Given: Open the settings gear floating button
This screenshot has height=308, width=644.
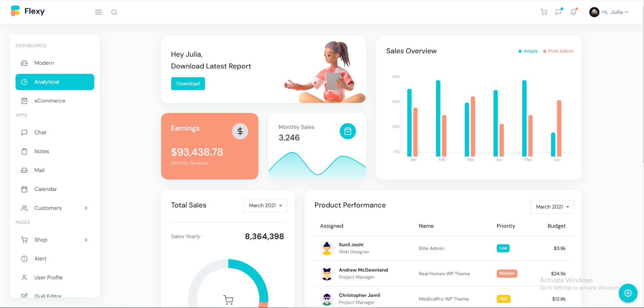Looking at the screenshot, I should click(628, 293).
